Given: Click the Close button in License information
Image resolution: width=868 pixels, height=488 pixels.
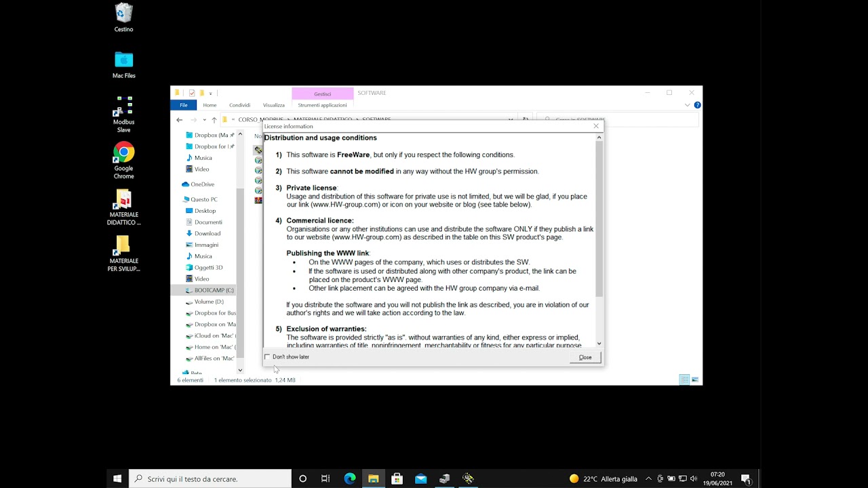Looking at the screenshot, I should click(x=585, y=357).
